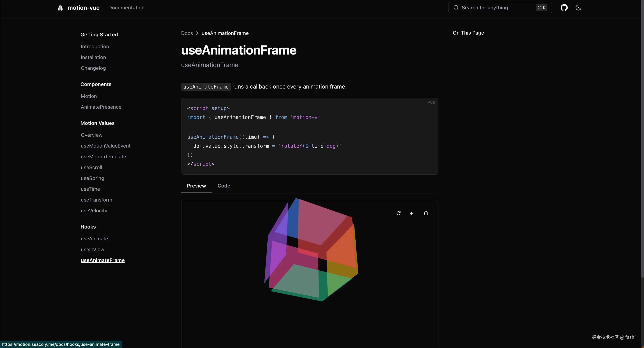The image size is (644, 348).
Task: Reload the cube preview animation
Action: point(399,213)
